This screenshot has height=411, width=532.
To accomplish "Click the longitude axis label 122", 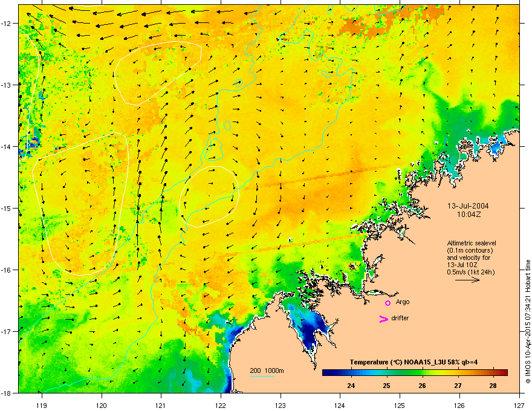I will (x=221, y=405).
